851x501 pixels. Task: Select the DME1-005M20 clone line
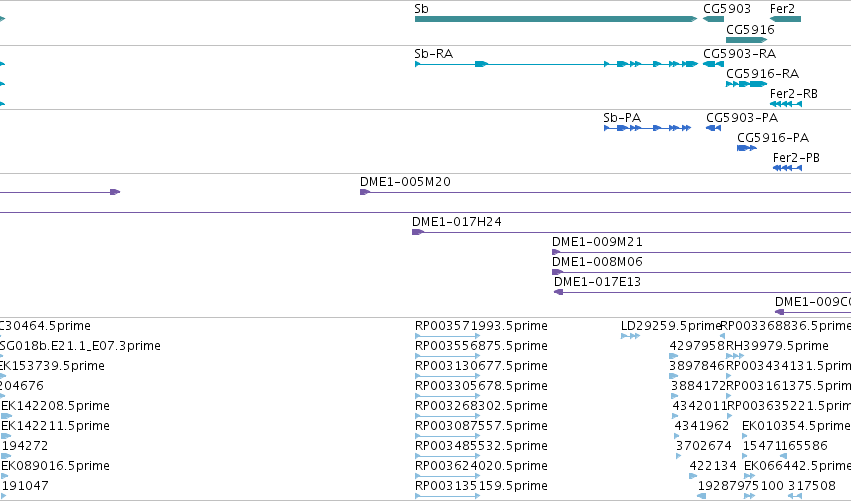point(605,192)
